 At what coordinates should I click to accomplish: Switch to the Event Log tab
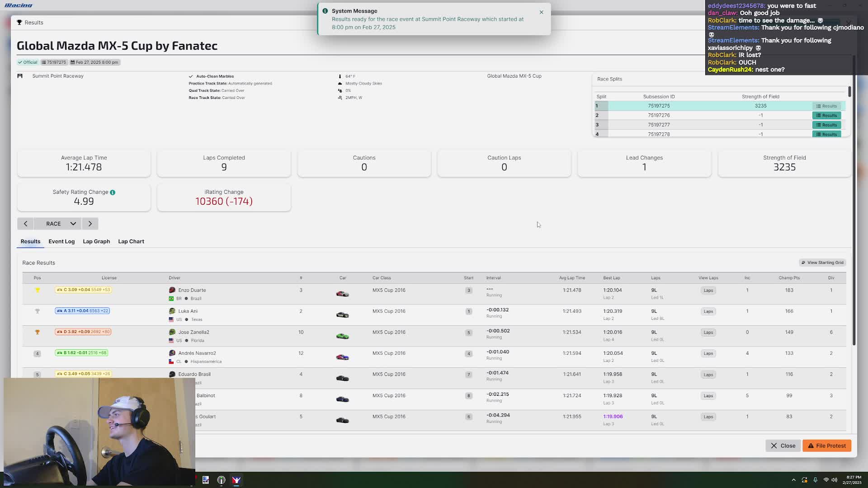tap(61, 241)
